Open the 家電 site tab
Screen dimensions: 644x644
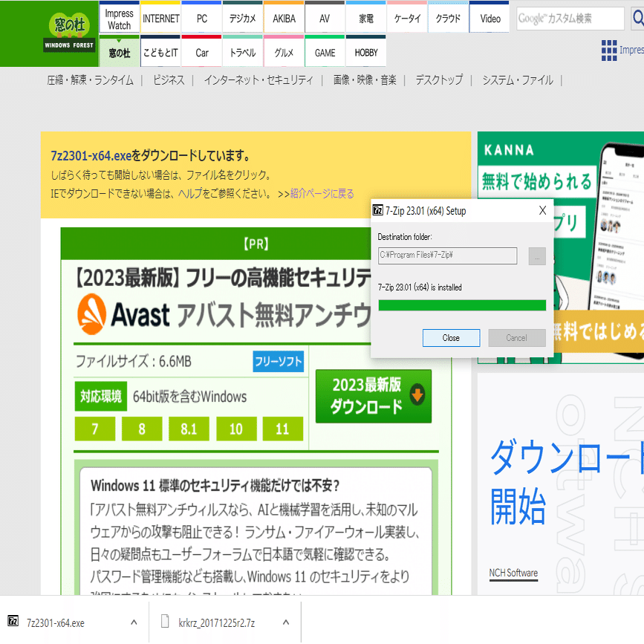pyautogui.click(x=366, y=18)
